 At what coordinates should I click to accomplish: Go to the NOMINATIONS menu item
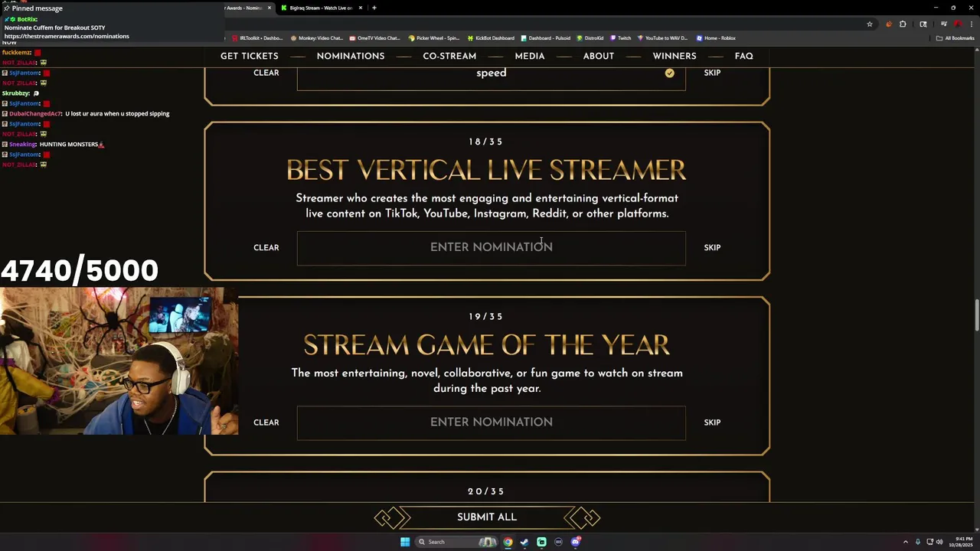[351, 56]
